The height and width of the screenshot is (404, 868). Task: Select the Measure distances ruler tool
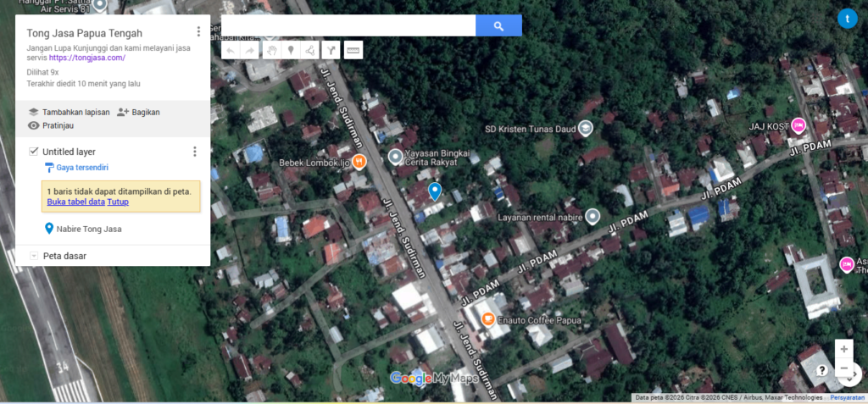[x=353, y=50]
